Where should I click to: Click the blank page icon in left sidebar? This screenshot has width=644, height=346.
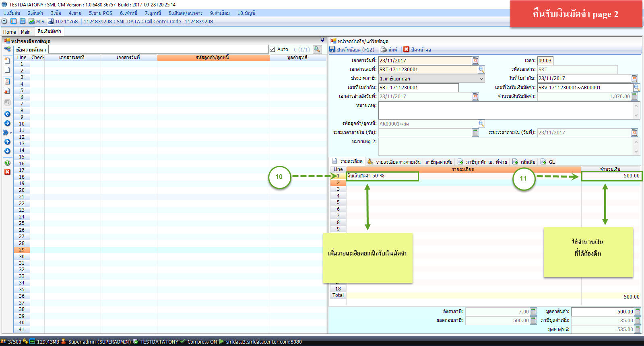point(7,70)
